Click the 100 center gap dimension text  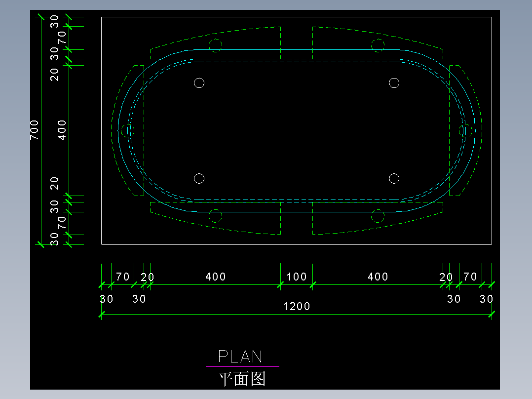[297, 277]
